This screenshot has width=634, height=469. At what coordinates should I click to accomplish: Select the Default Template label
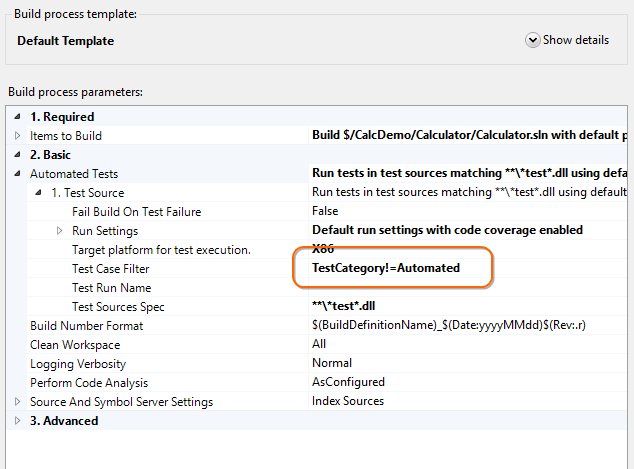(x=66, y=41)
